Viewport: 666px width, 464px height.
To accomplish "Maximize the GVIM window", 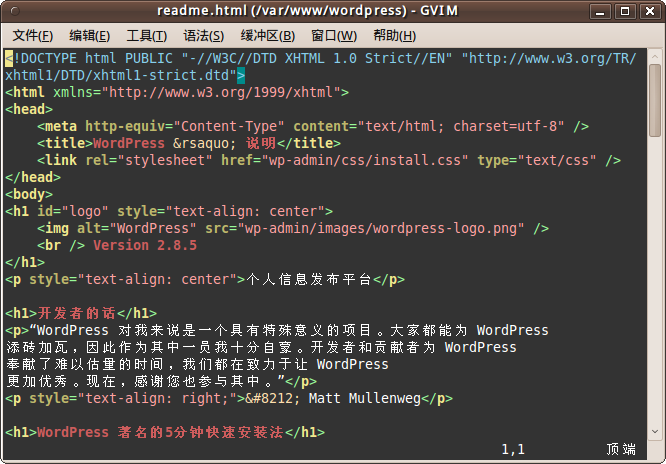I will tap(625, 11).
